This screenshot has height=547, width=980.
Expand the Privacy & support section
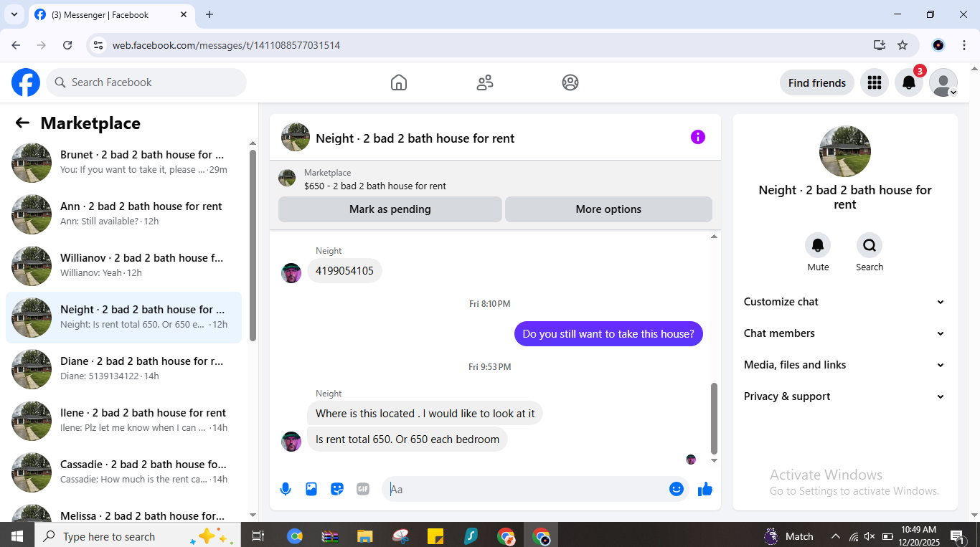[844, 396]
